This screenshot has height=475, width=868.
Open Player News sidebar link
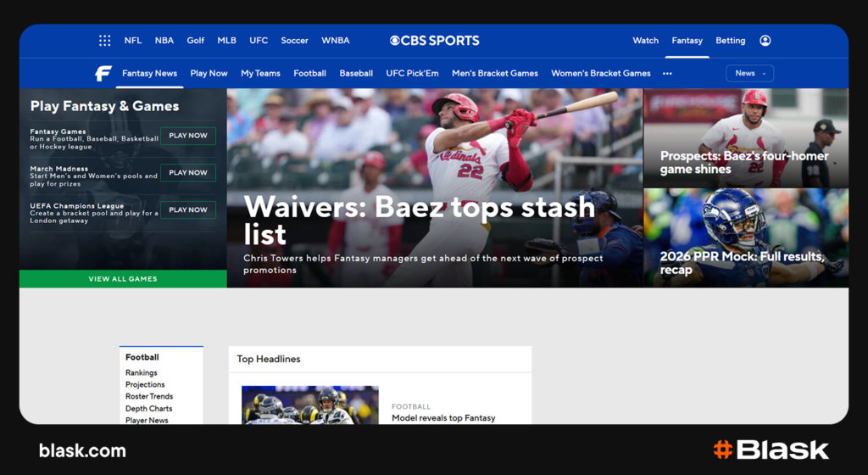coord(147,420)
